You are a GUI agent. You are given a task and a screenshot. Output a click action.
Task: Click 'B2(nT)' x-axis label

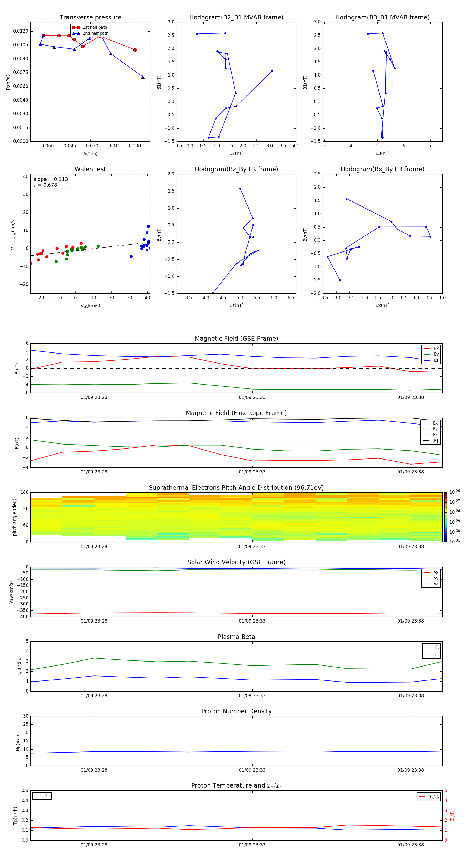point(236,153)
